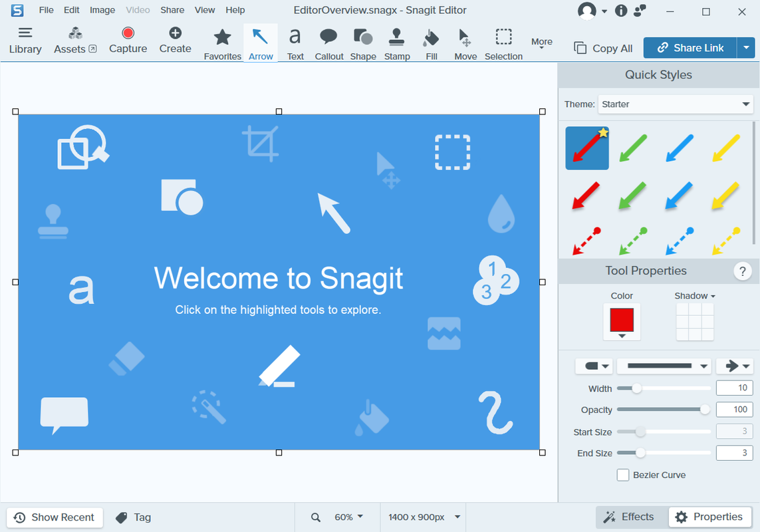
Task: Click the Width slider handle
Action: click(x=637, y=388)
